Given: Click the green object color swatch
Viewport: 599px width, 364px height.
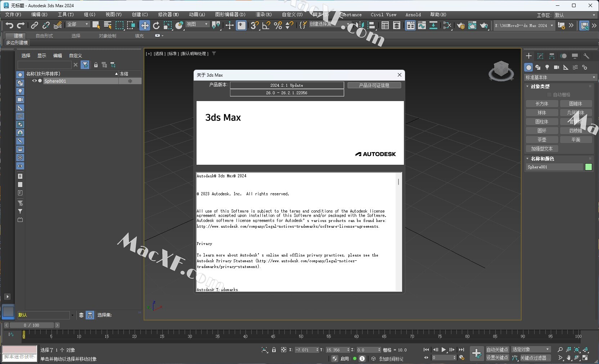Looking at the screenshot, I should tap(589, 167).
